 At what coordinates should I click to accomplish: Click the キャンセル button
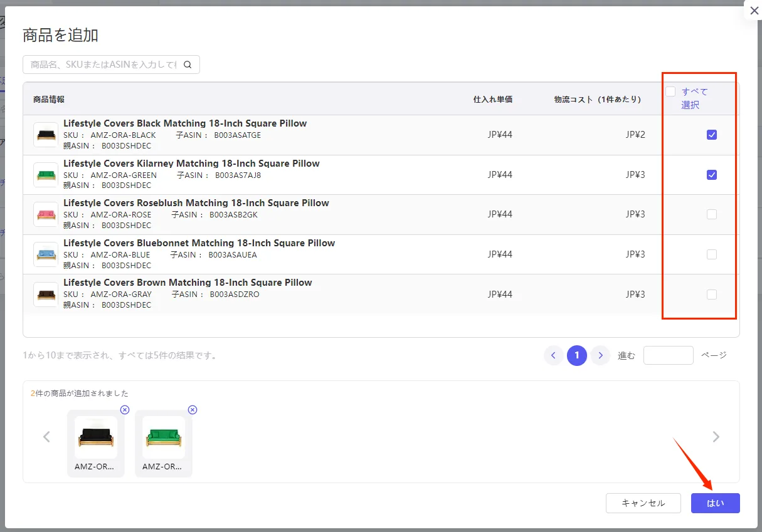643,503
